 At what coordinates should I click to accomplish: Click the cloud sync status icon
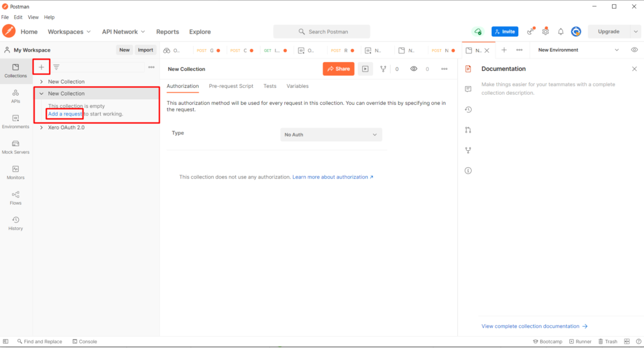478,31
